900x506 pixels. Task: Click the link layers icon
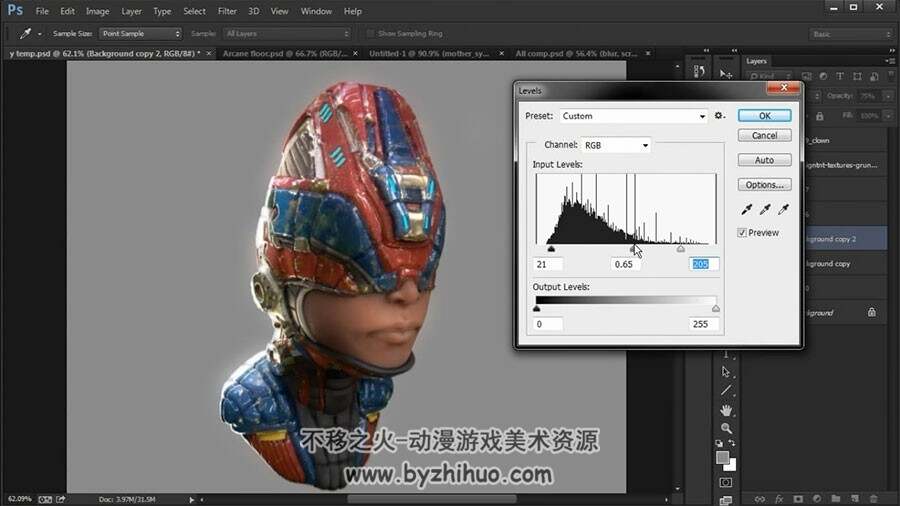(x=759, y=499)
